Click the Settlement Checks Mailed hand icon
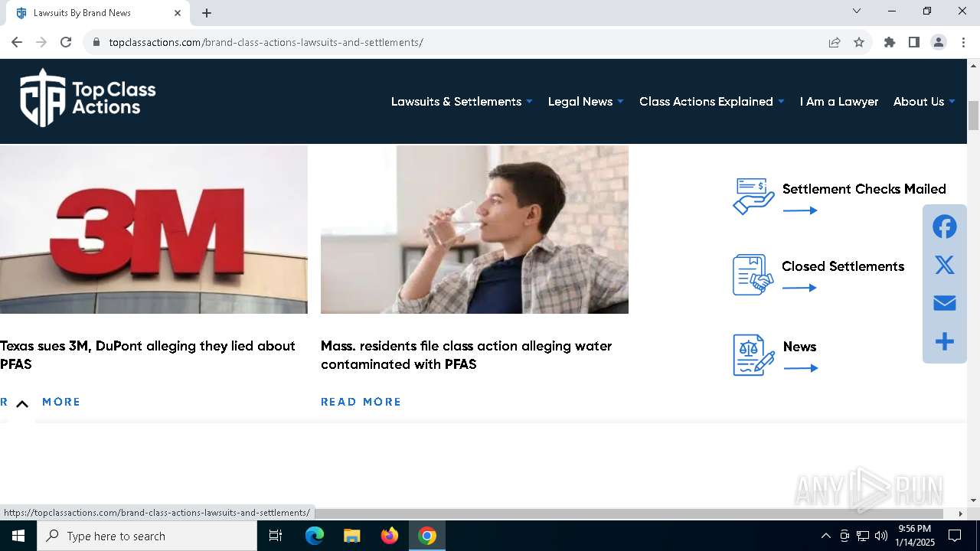Screen dimensions: 980x551 [753, 197]
